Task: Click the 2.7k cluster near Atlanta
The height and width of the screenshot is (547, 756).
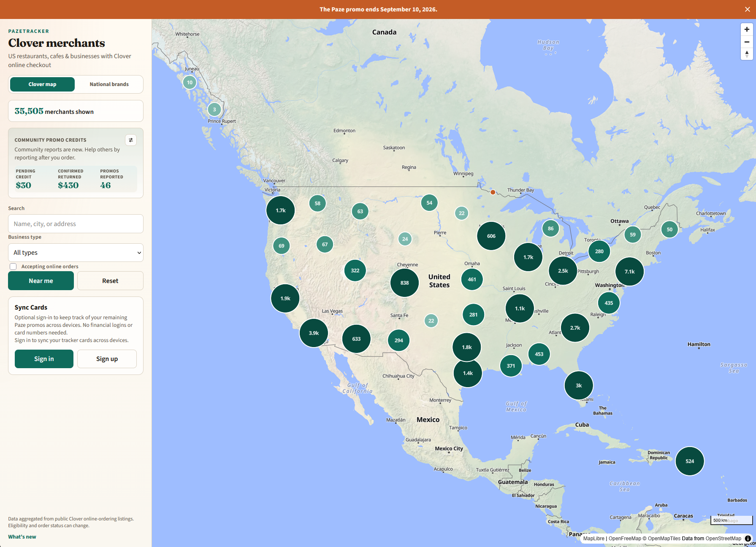Action: 575,328
